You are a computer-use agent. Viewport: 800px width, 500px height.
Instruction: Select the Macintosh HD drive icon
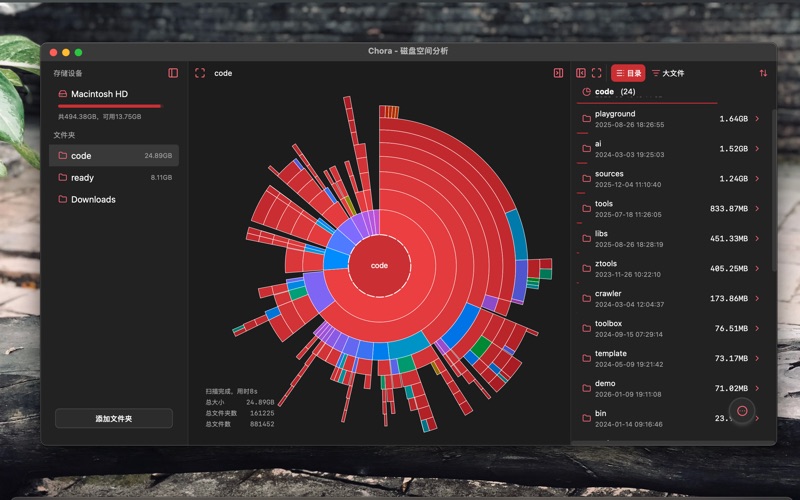pos(62,94)
